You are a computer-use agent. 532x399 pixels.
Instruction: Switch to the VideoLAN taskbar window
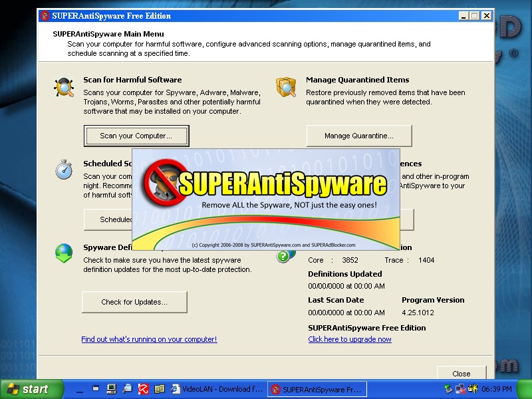click(x=217, y=389)
